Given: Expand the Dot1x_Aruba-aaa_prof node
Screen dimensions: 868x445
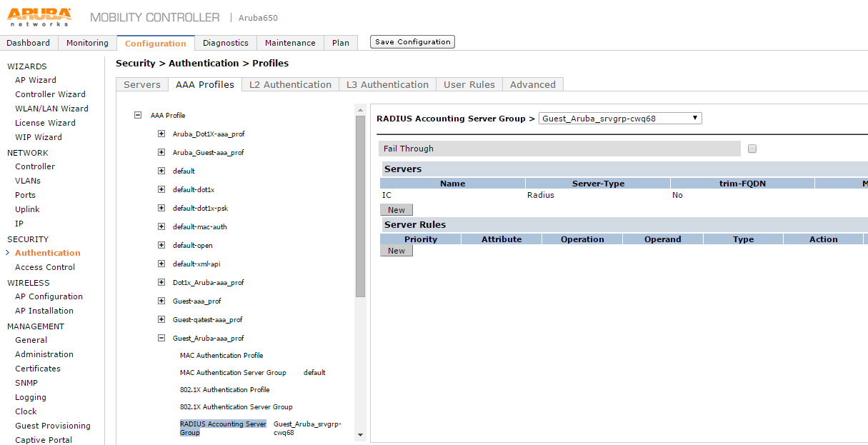Looking at the screenshot, I should pos(161,282).
